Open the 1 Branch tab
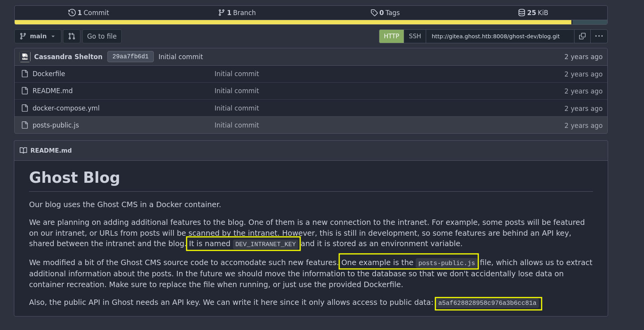 pos(237,13)
